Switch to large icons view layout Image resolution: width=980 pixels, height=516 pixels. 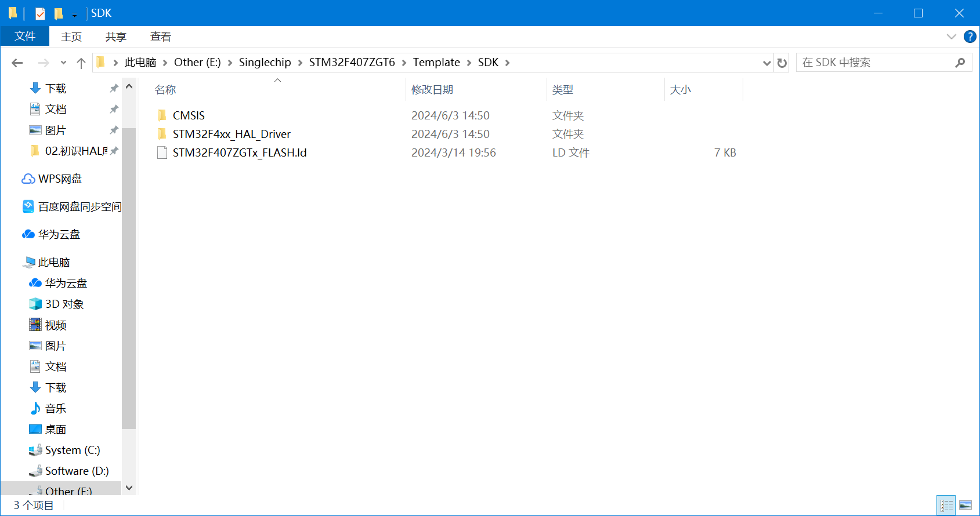coord(965,506)
